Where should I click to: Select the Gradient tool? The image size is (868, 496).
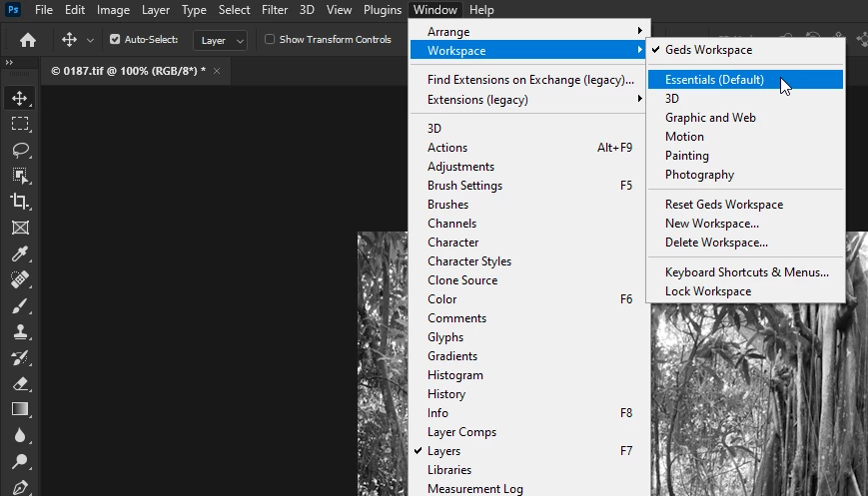coord(20,409)
